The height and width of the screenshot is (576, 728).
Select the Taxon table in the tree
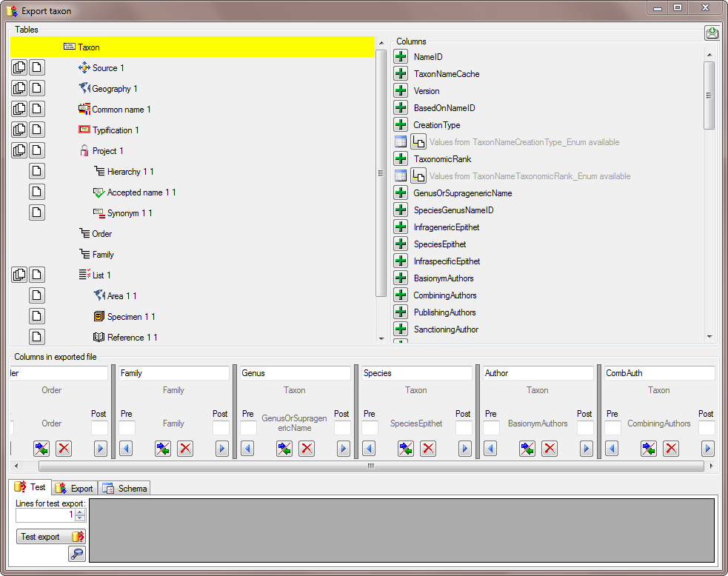88,47
